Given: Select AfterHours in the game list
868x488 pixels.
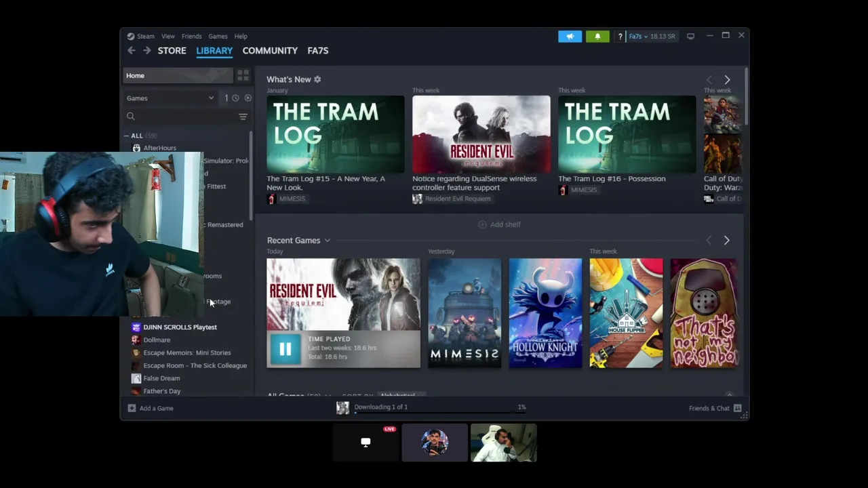Looking at the screenshot, I should (x=159, y=148).
